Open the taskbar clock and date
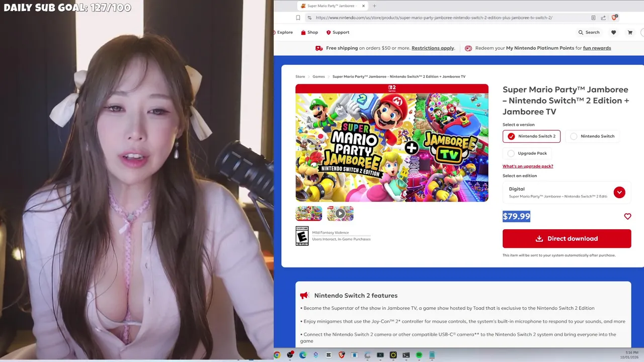Viewport: 644px width, 362px height. [629, 355]
